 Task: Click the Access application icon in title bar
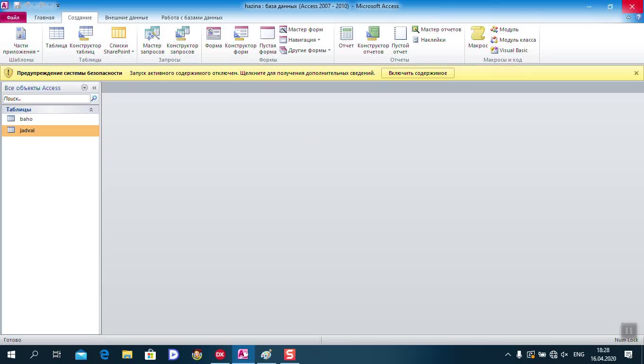pyautogui.click(x=5, y=6)
